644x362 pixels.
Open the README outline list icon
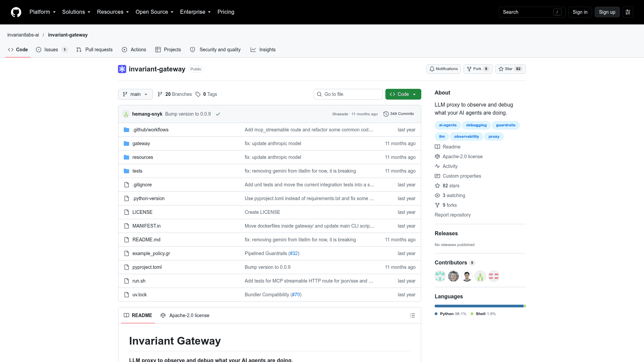point(413,315)
